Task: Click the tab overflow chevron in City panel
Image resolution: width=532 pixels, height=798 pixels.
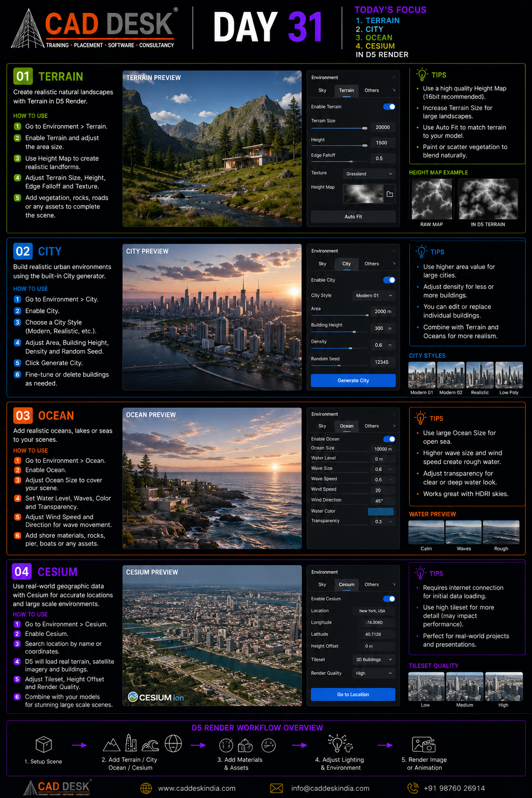Action: coord(394,264)
